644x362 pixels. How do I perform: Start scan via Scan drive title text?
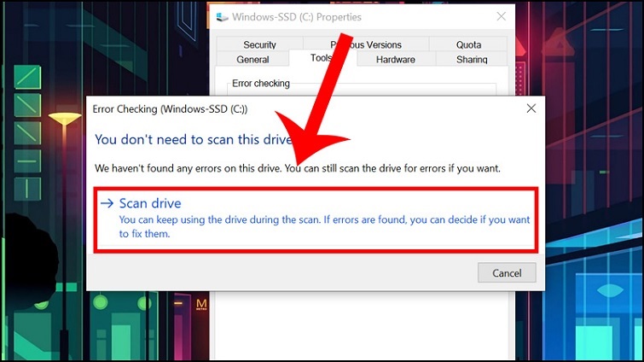tap(150, 203)
